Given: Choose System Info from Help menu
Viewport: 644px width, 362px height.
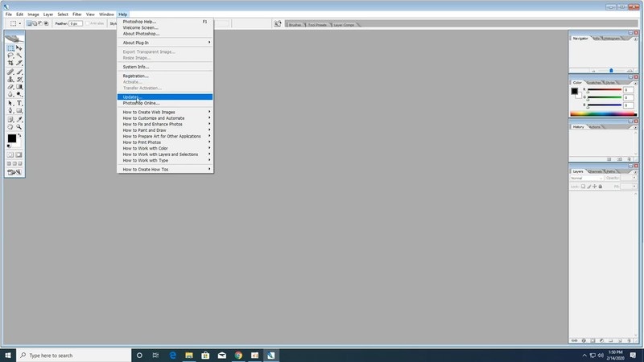Looking at the screenshot, I should 136,67.
